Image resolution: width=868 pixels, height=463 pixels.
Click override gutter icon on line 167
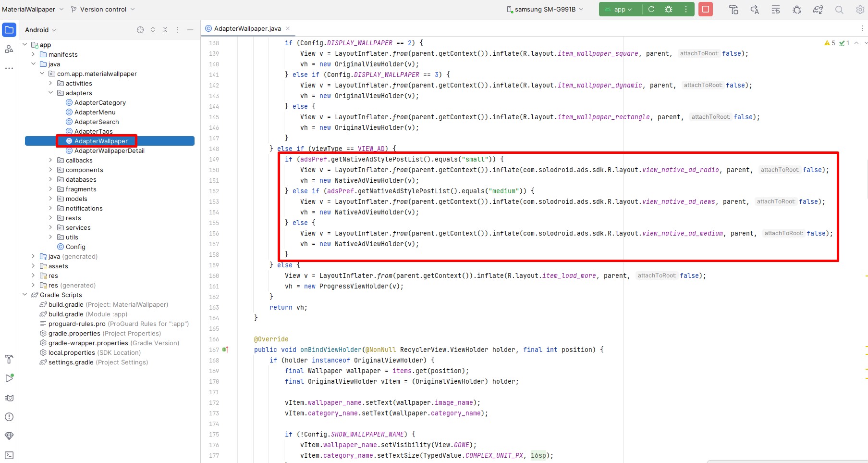(225, 350)
